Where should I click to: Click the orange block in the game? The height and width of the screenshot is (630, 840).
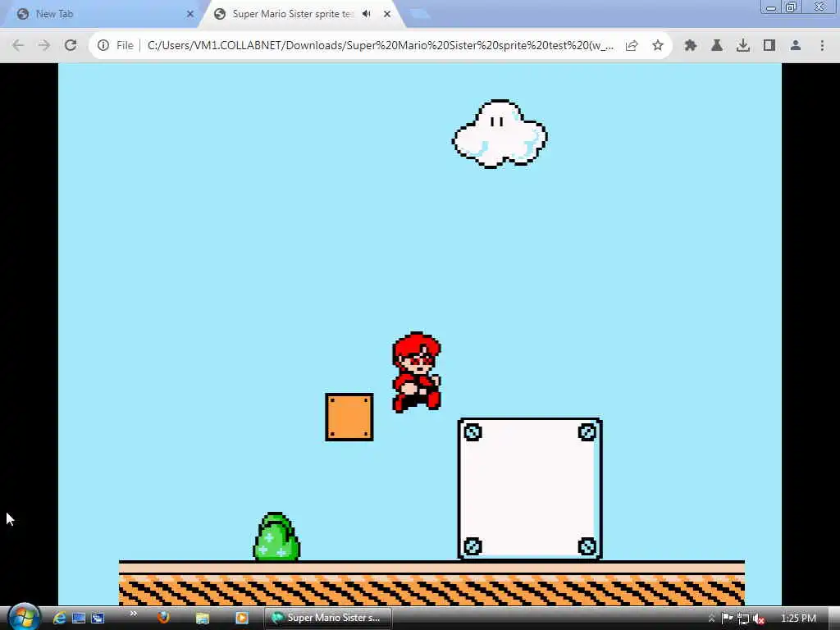349,418
